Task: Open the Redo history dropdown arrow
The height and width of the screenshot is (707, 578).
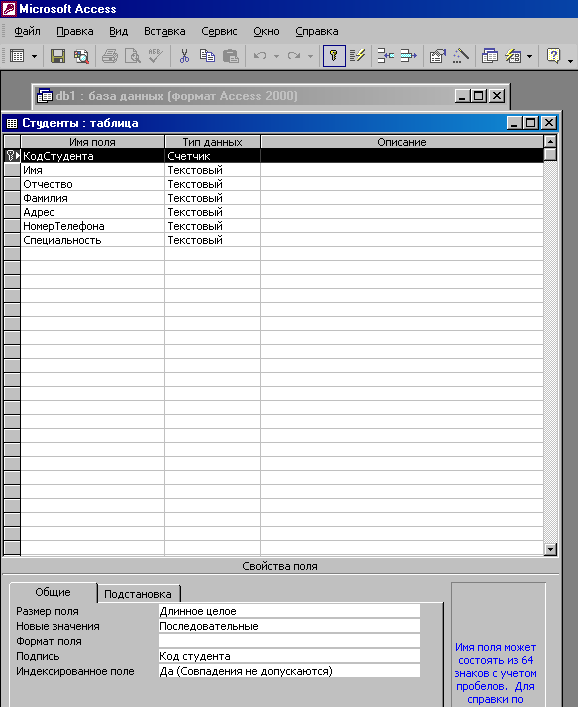Action: [311, 56]
